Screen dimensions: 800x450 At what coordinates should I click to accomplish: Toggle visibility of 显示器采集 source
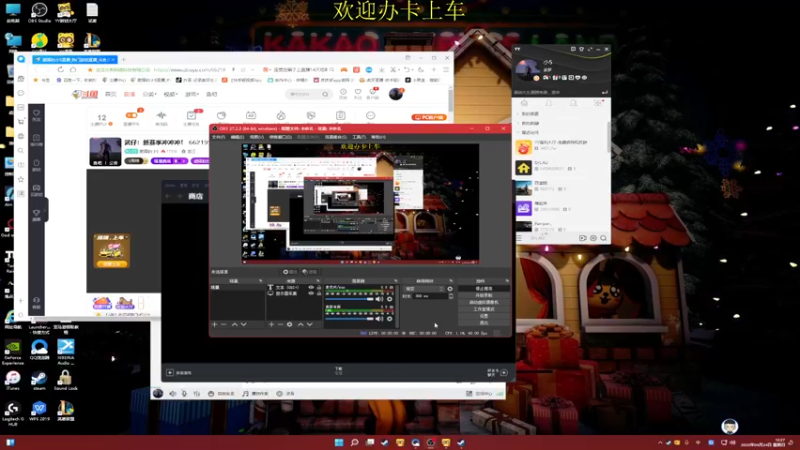(311, 294)
